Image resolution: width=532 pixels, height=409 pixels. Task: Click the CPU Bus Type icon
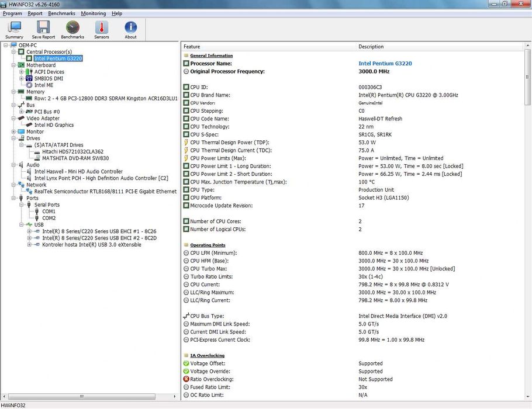(186, 316)
